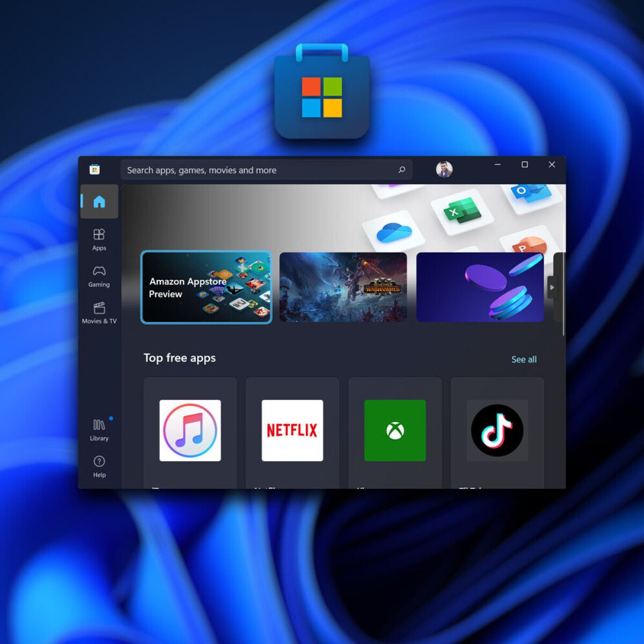Go to the Gaming section
Screen dimensions: 644x644
point(99,276)
